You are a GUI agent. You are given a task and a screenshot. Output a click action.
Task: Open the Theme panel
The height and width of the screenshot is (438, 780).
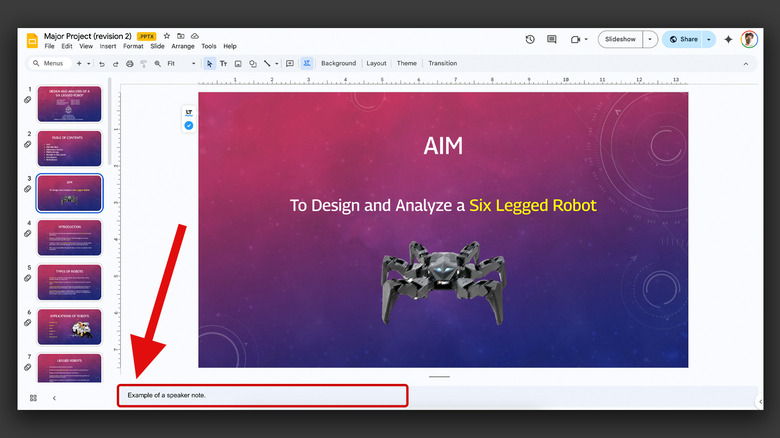406,64
